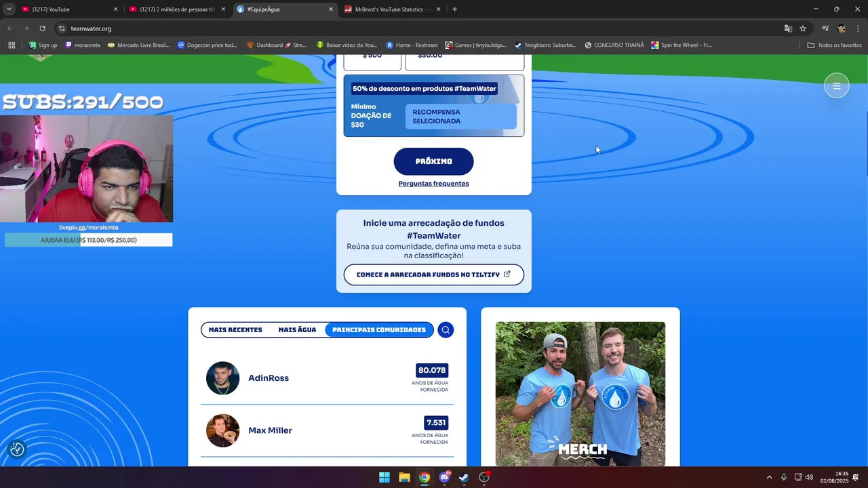
Task: Click AdinRoss profile picture
Action: coord(223,378)
